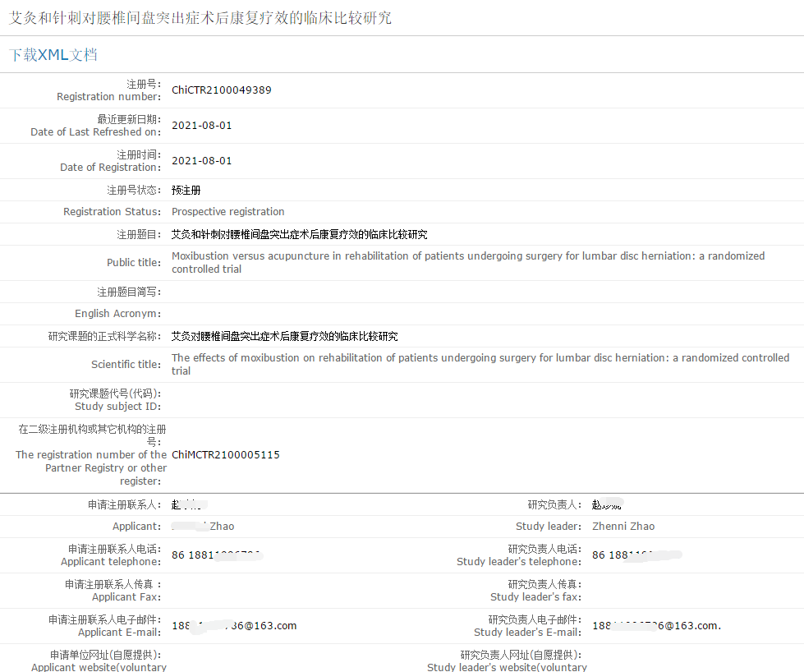Click the Scientific title text 'The effects of moxibustion'
The height and width of the screenshot is (672, 804).
480,364
